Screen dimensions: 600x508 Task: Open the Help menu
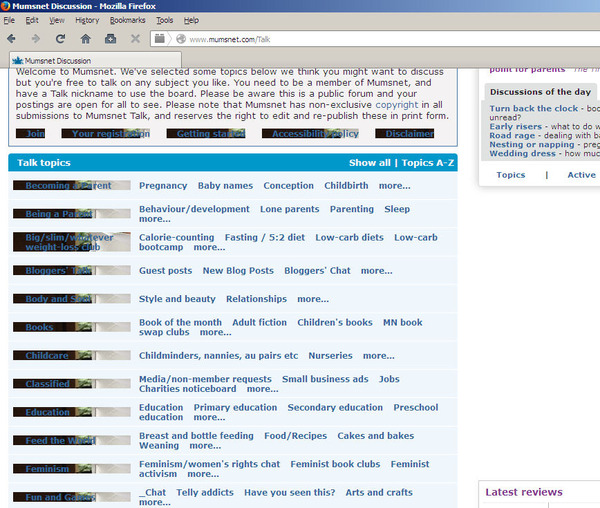(191, 20)
